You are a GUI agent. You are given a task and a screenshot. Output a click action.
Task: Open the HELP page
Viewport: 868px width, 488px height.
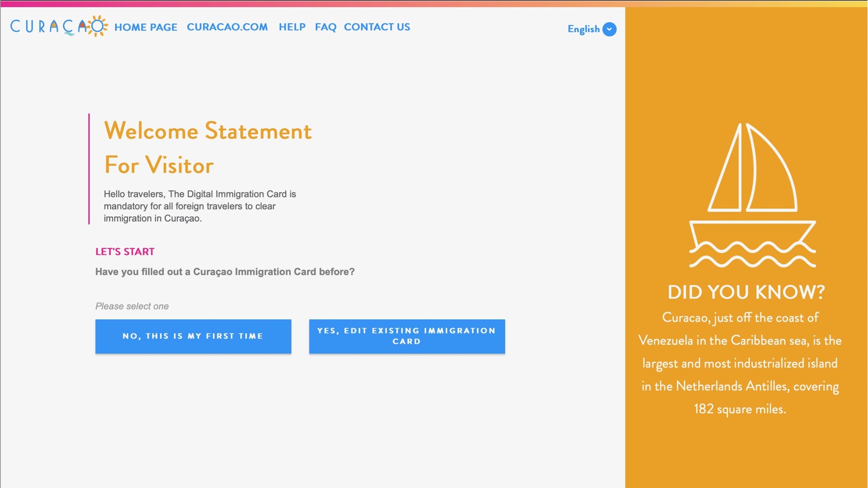[291, 27]
